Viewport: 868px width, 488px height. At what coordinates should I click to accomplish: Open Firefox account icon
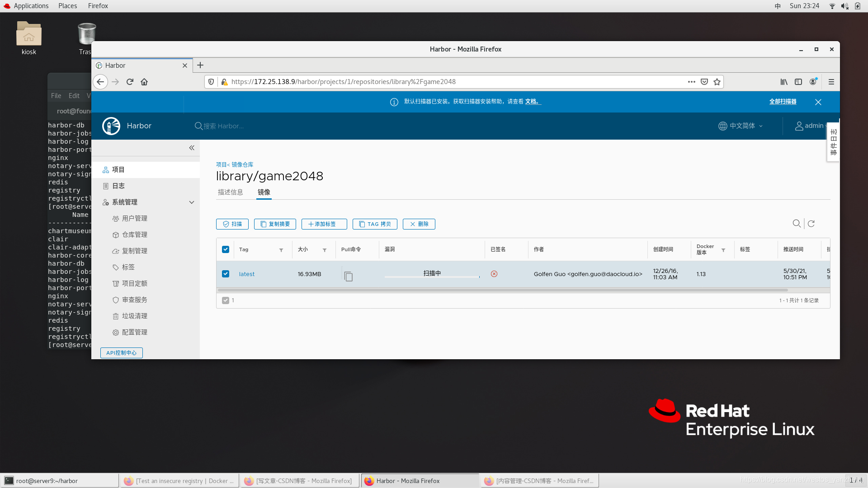point(813,82)
